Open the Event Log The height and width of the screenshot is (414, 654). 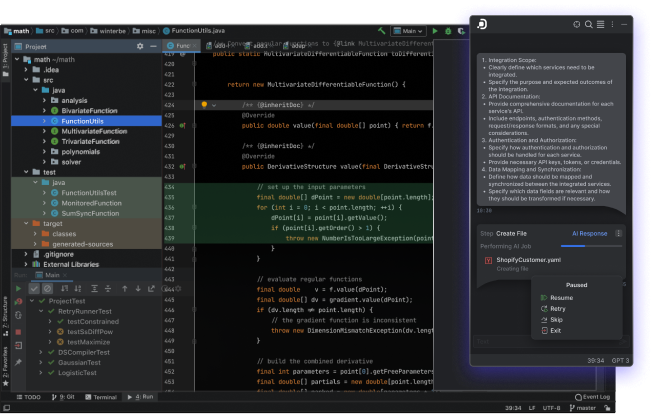[592, 397]
